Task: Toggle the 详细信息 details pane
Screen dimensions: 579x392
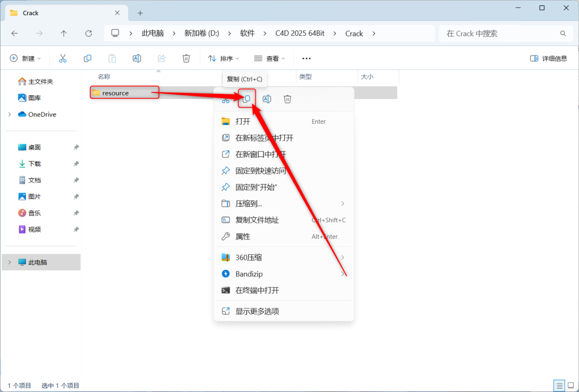Action: tap(548, 58)
